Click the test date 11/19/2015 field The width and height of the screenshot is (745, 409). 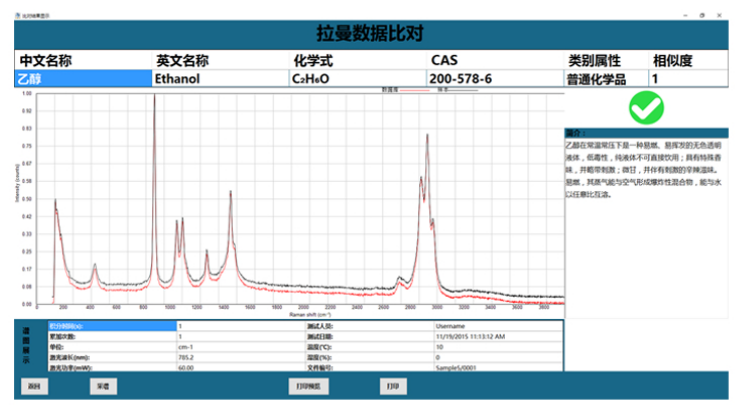pyautogui.click(x=495, y=336)
